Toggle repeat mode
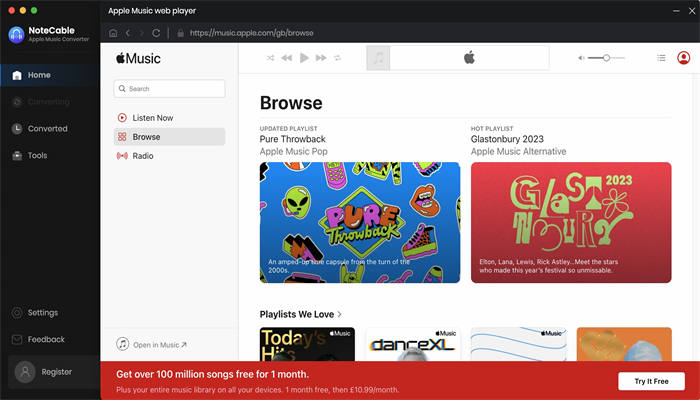Viewport: 700px width, 400px height. [338, 58]
